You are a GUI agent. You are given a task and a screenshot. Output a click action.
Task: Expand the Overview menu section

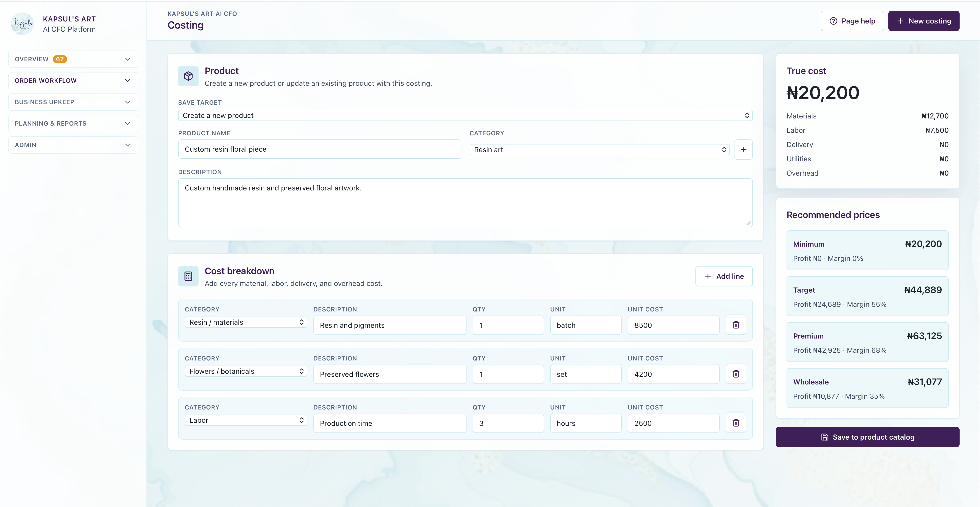point(73,59)
